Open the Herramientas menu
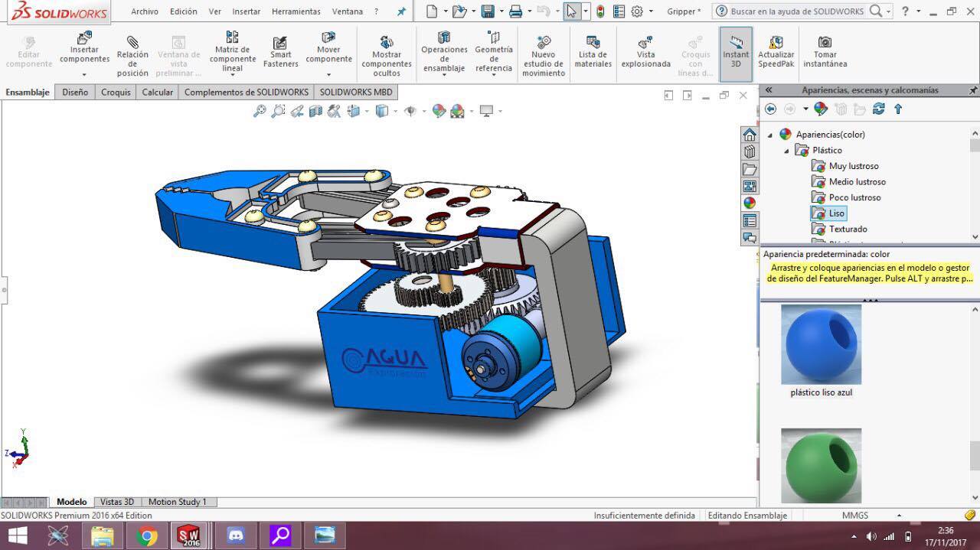This screenshot has height=550, width=980. (296, 11)
